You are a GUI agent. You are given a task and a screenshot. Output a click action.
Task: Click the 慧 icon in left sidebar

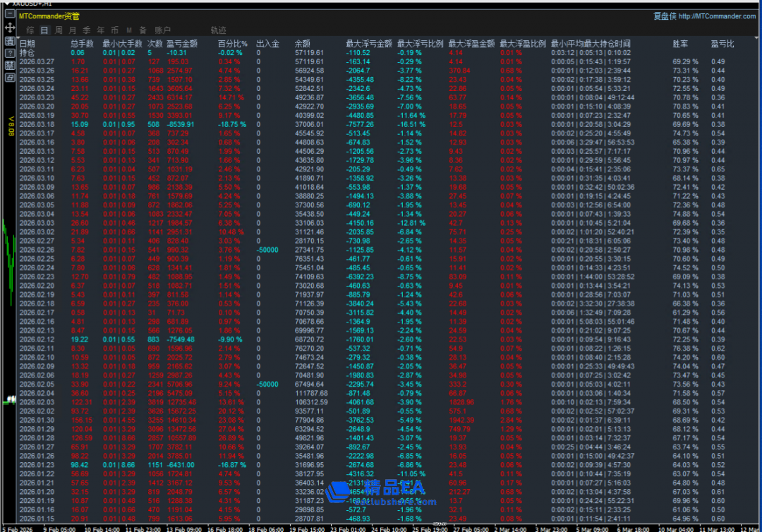(x=10, y=65)
